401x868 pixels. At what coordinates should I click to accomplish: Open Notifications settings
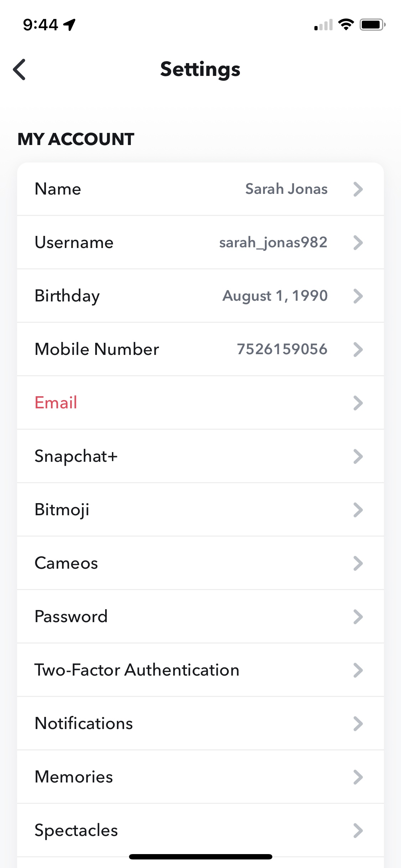(84, 723)
